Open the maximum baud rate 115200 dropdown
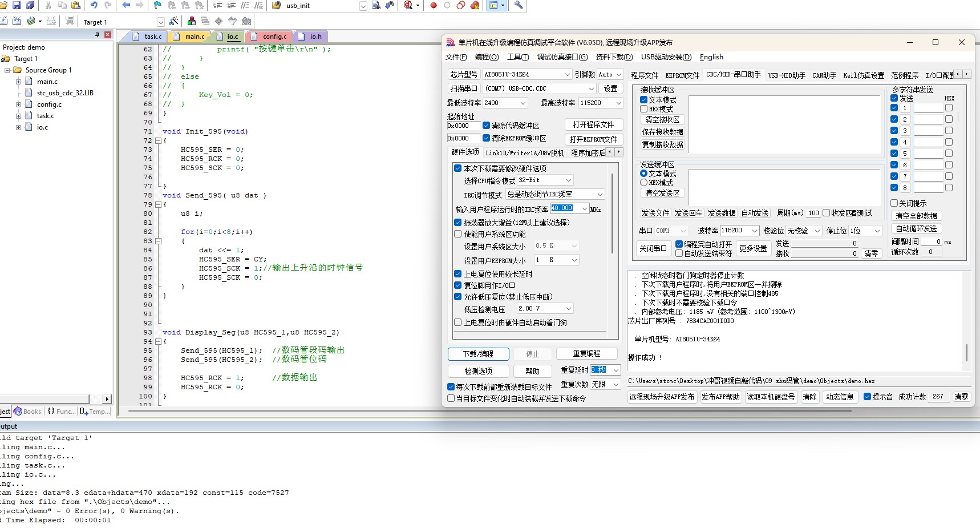The height and width of the screenshot is (532, 980). pyautogui.click(x=618, y=103)
